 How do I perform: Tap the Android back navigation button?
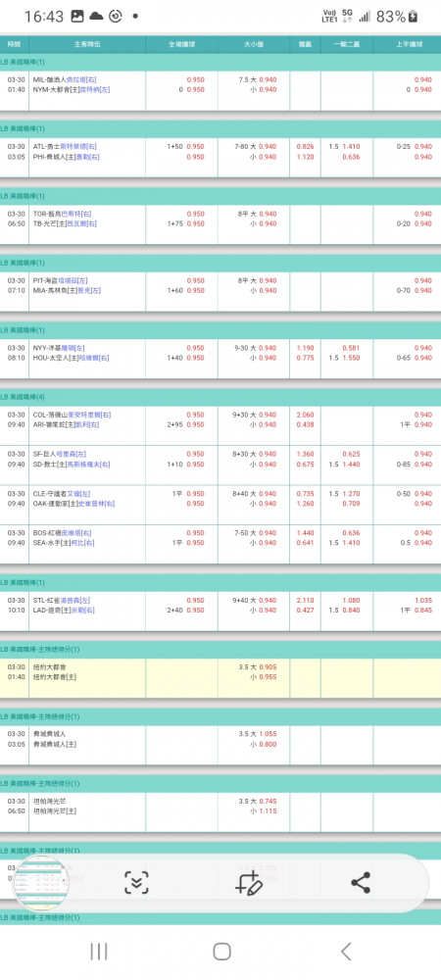coord(345,952)
